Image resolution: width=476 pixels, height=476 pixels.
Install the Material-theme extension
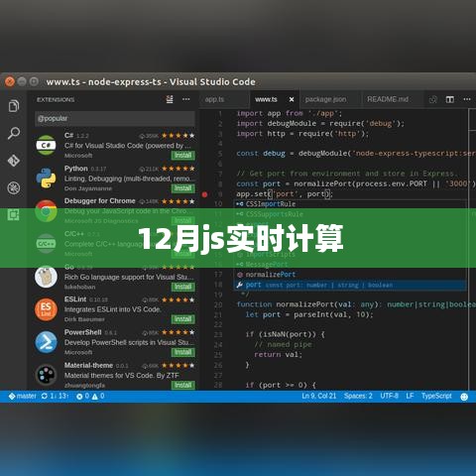point(183,385)
